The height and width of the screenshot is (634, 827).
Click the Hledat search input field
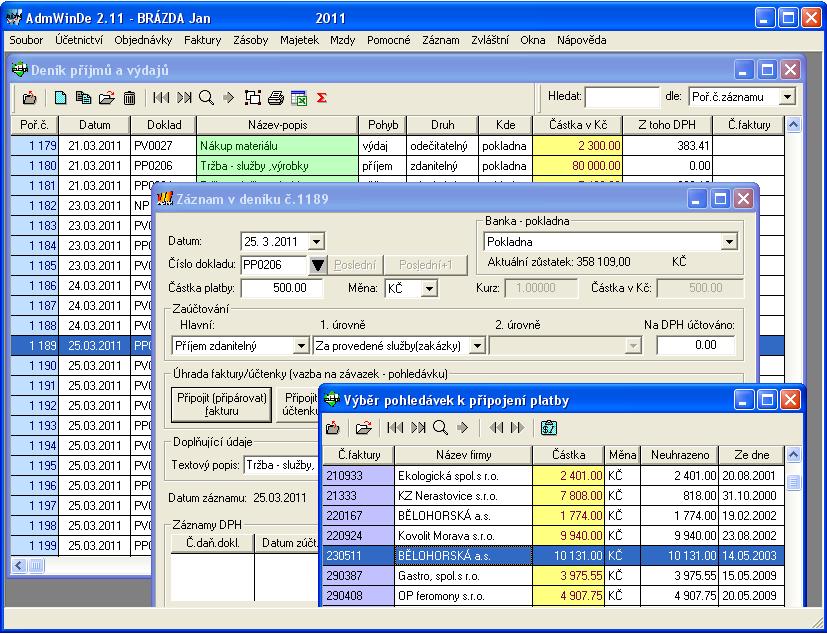click(621, 97)
